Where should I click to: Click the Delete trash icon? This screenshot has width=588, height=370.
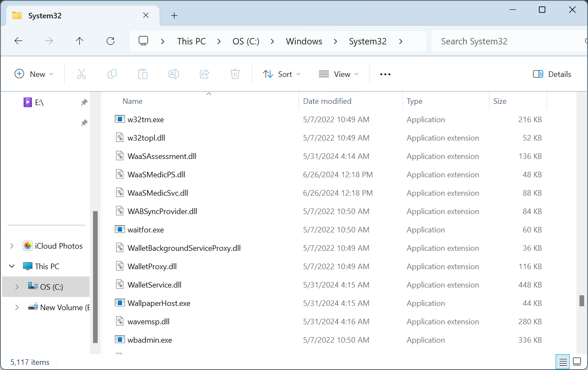[x=235, y=74]
